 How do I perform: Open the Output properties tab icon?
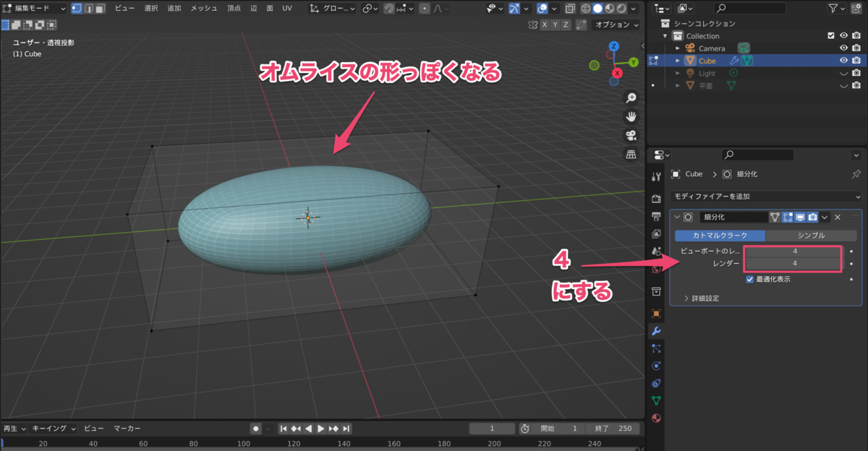pos(657,216)
